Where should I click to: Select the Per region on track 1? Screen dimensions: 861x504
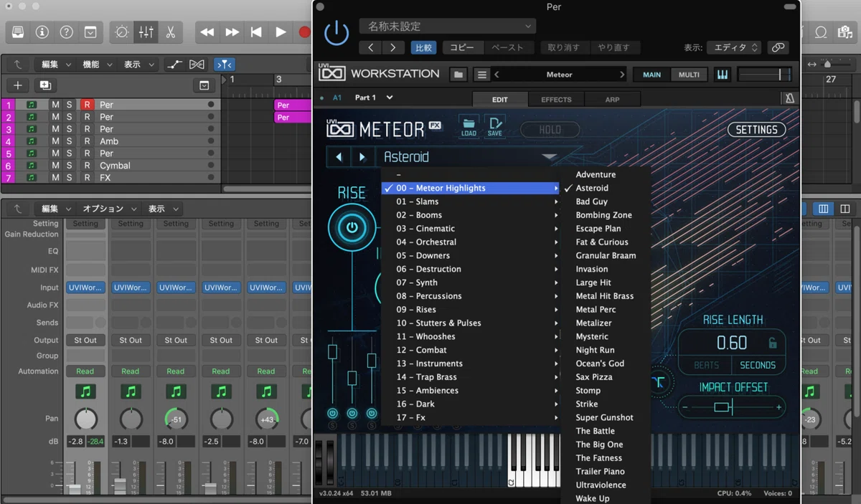293,105
